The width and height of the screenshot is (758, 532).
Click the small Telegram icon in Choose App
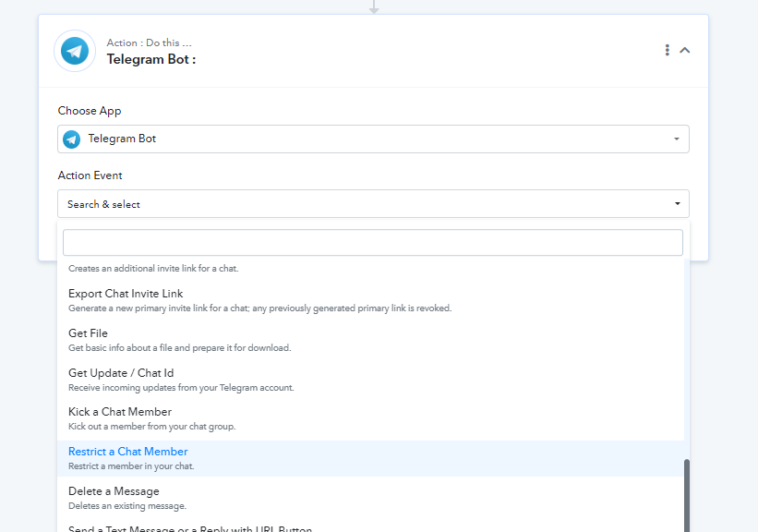(x=71, y=139)
